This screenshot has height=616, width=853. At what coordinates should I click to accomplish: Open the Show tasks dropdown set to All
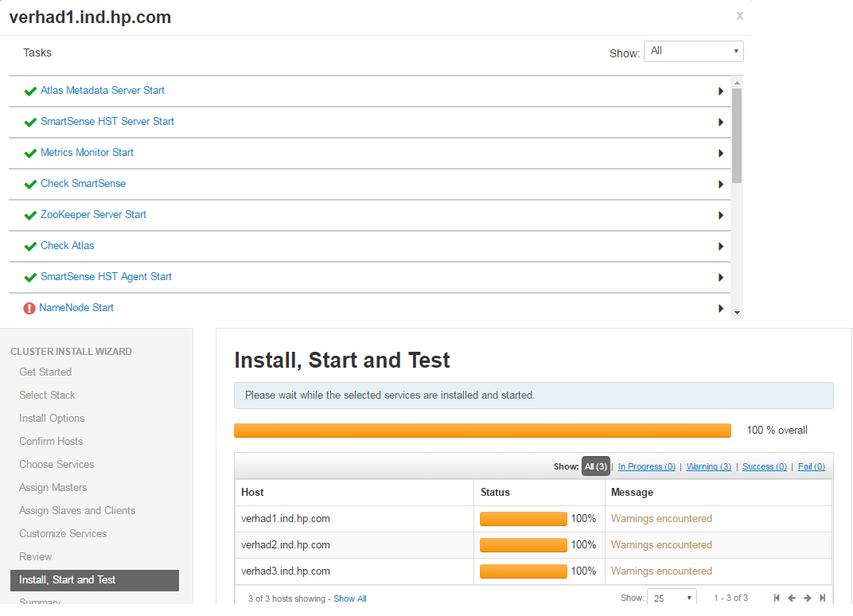point(693,50)
